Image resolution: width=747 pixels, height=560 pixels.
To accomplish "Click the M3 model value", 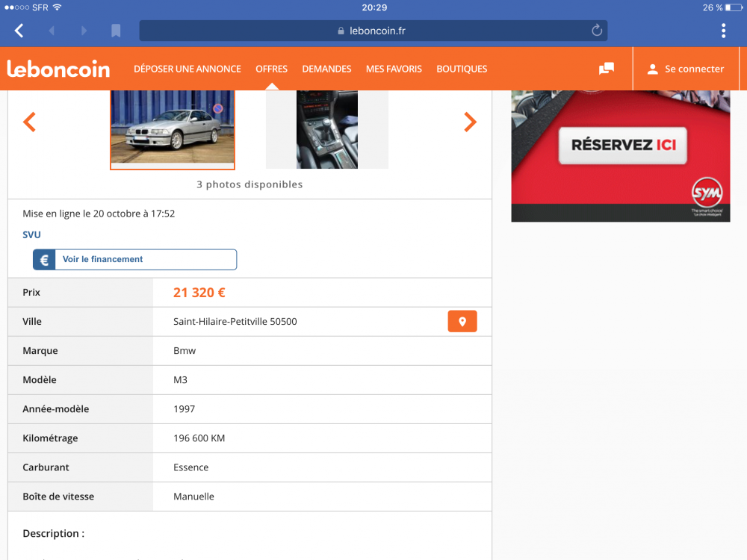I will click(x=180, y=380).
